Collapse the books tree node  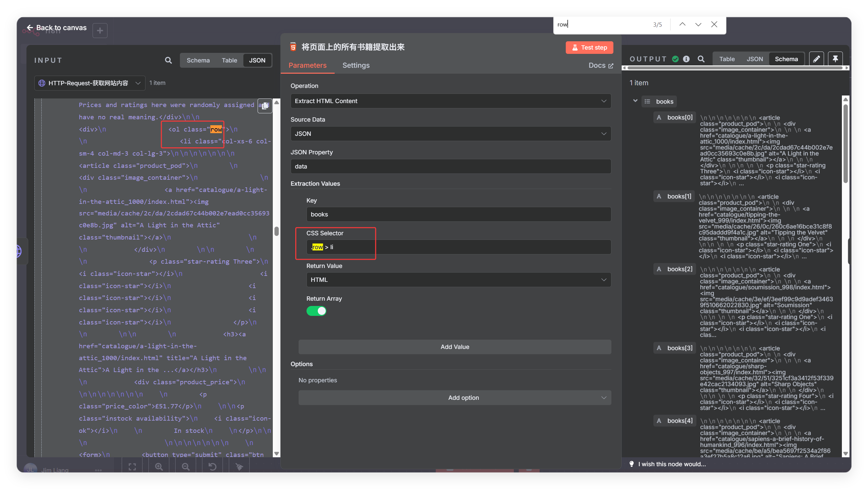(635, 101)
